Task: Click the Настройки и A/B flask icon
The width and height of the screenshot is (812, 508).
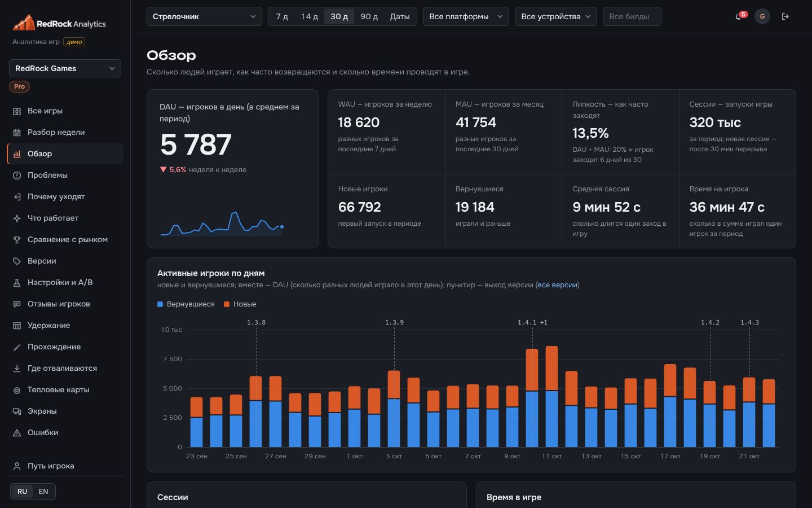Action: coord(17,283)
